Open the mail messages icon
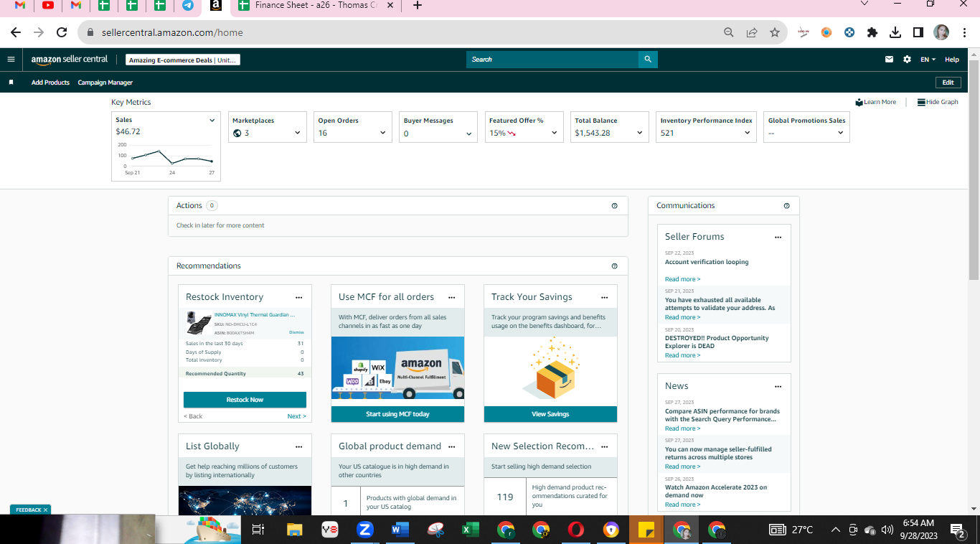Viewport: 980px width, 544px height. coord(890,60)
